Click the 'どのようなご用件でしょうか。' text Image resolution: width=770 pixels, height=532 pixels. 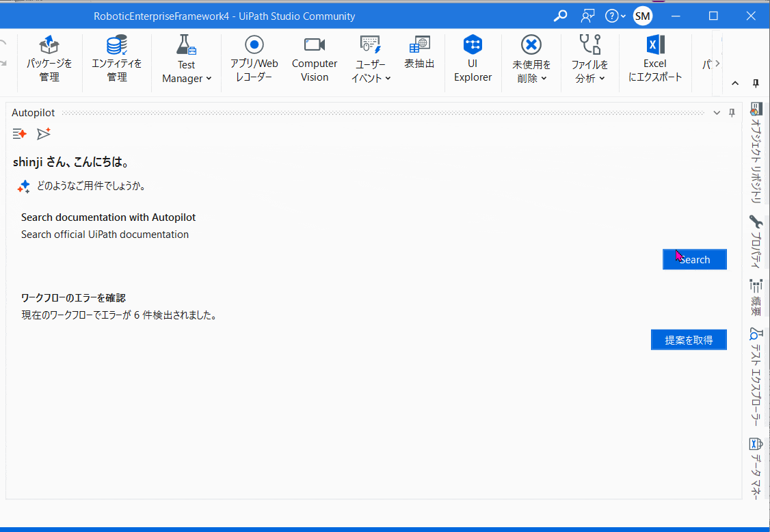91,186
